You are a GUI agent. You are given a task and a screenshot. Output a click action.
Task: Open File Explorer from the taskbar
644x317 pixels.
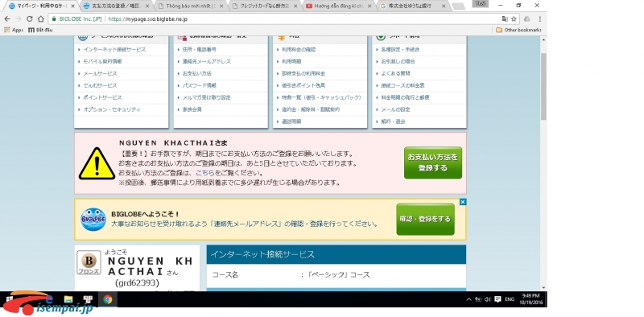pyautogui.click(x=68, y=299)
